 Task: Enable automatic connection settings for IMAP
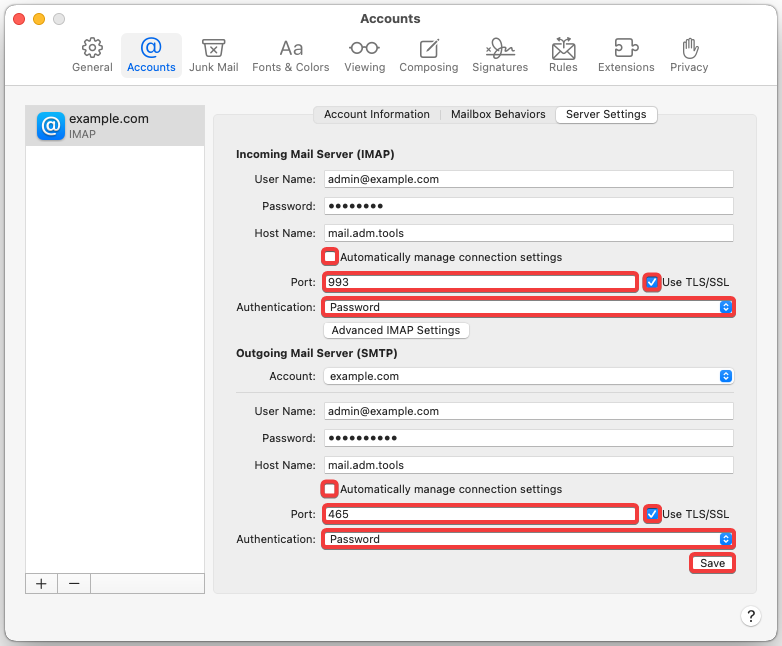click(330, 257)
